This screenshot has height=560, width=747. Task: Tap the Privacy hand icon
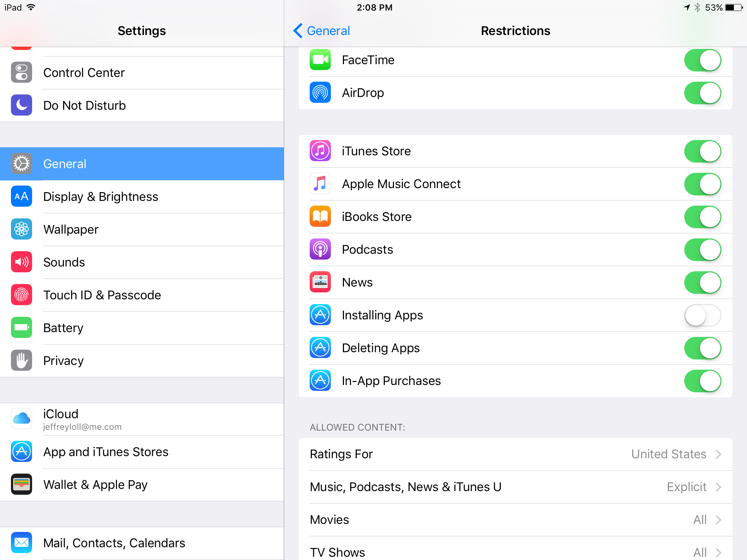pyautogui.click(x=22, y=361)
